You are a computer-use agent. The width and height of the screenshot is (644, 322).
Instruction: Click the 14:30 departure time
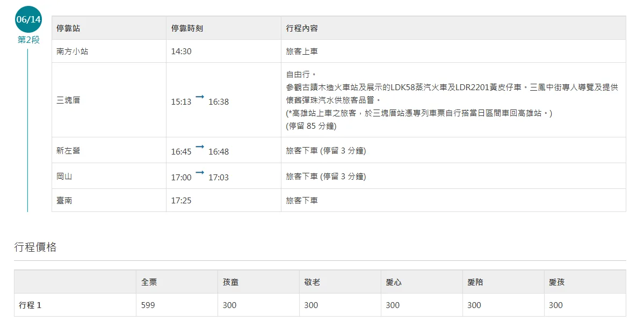181,52
